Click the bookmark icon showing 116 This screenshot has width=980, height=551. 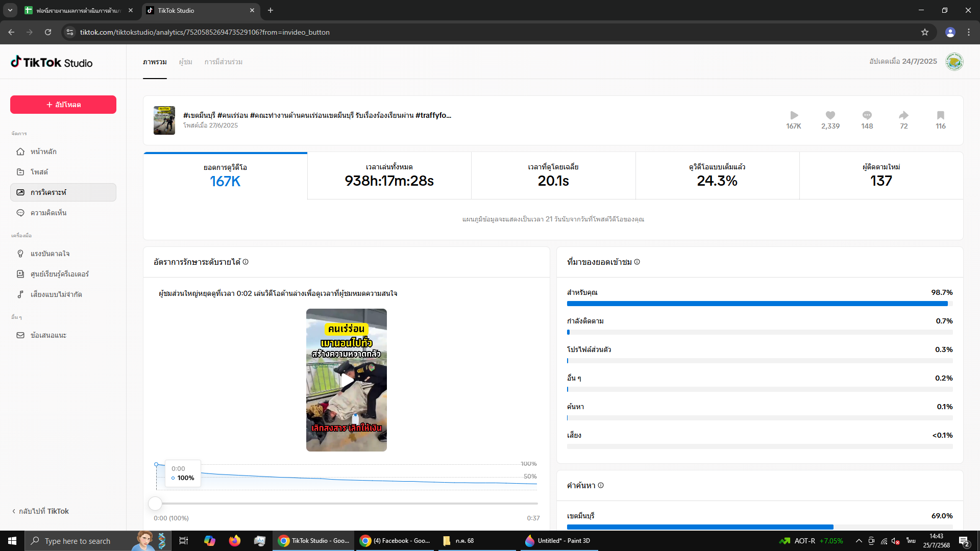pos(941,115)
